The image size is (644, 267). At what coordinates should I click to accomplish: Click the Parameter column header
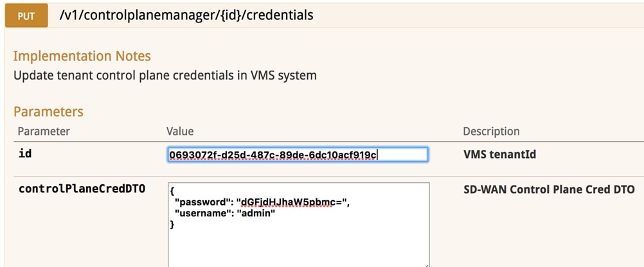(x=44, y=131)
